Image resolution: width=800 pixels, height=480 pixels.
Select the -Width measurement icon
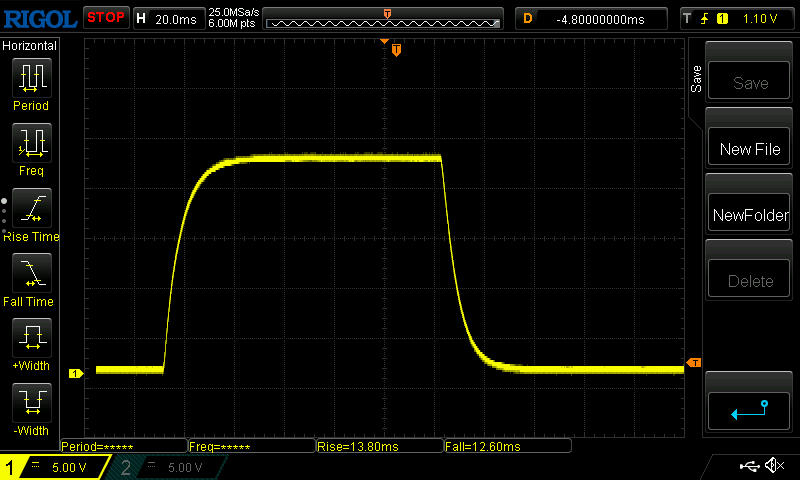click(32, 402)
